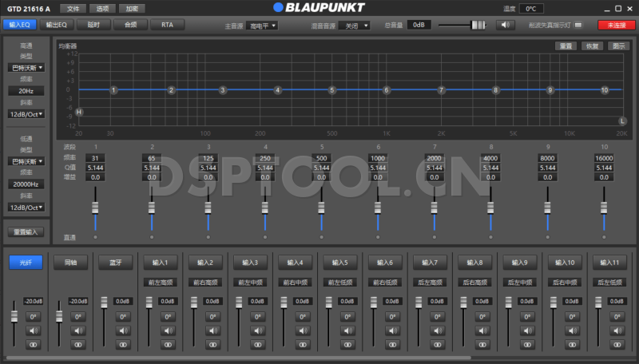639x364 pixels.
Task: Click the 恢复 button on the equalizer
Action: (592, 46)
